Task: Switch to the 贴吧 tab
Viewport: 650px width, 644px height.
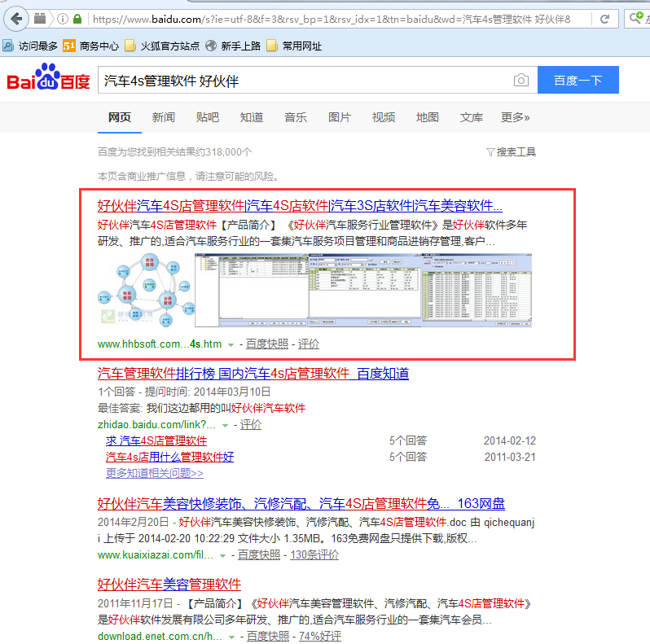Action: [x=207, y=118]
